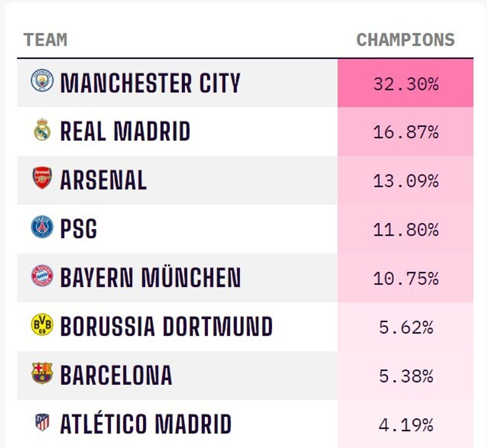Click the 4.19% Atlético Madrid cell

(x=406, y=425)
